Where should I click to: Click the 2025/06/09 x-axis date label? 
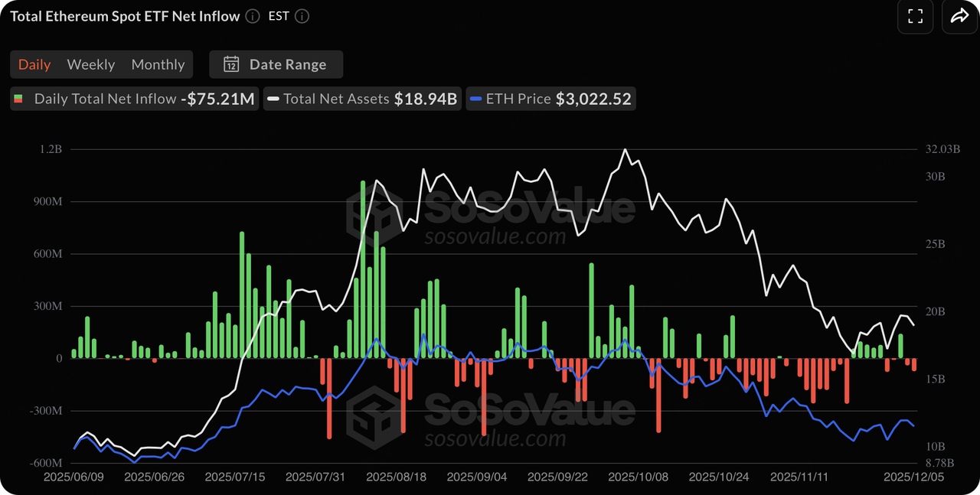tap(76, 477)
